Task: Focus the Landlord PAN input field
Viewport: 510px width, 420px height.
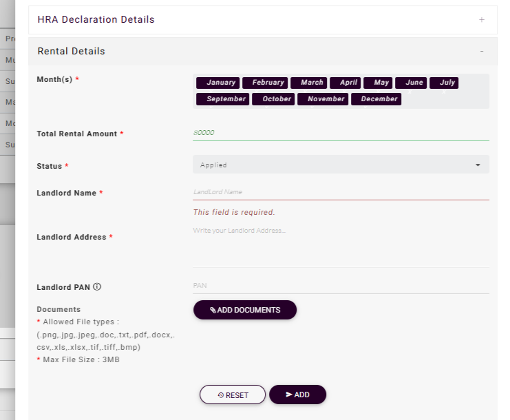Action: 341,286
